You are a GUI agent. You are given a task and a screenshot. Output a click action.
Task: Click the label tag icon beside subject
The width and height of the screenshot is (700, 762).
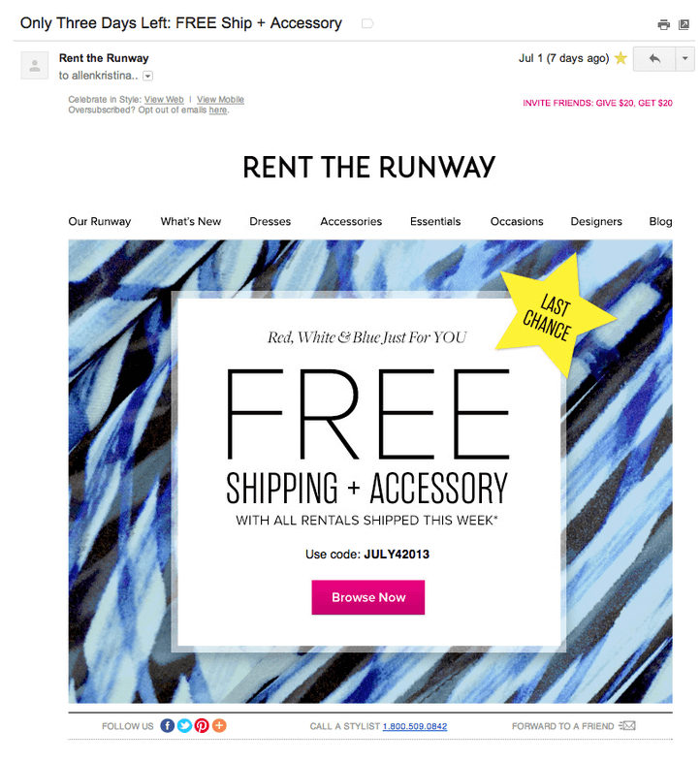[367, 23]
